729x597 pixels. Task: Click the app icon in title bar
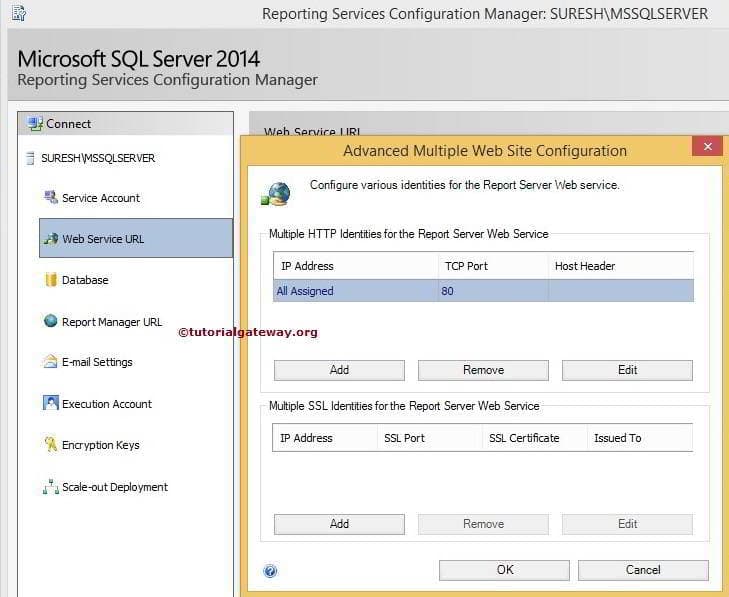(x=19, y=13)
